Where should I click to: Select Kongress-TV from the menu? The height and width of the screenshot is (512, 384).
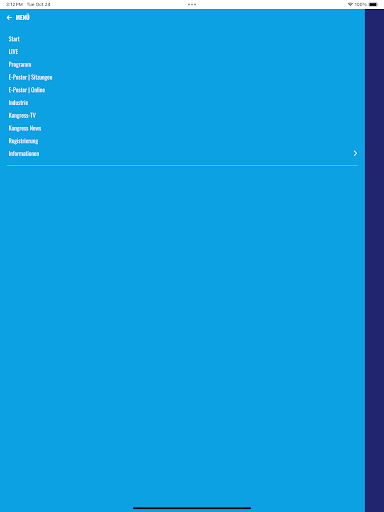coord(22,115)
